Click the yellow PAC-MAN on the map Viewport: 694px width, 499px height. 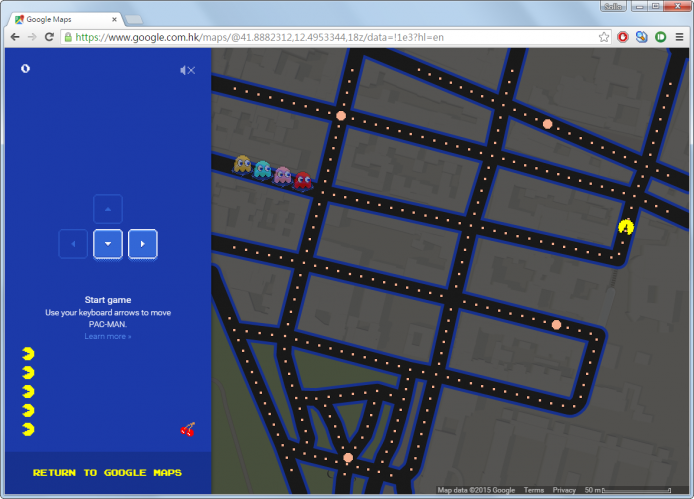[626, 227]
